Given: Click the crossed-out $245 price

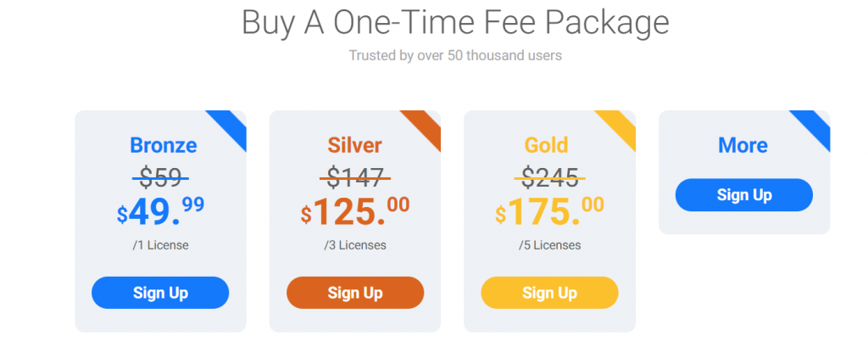Looking at the screenshot, I should coord(549,178).
